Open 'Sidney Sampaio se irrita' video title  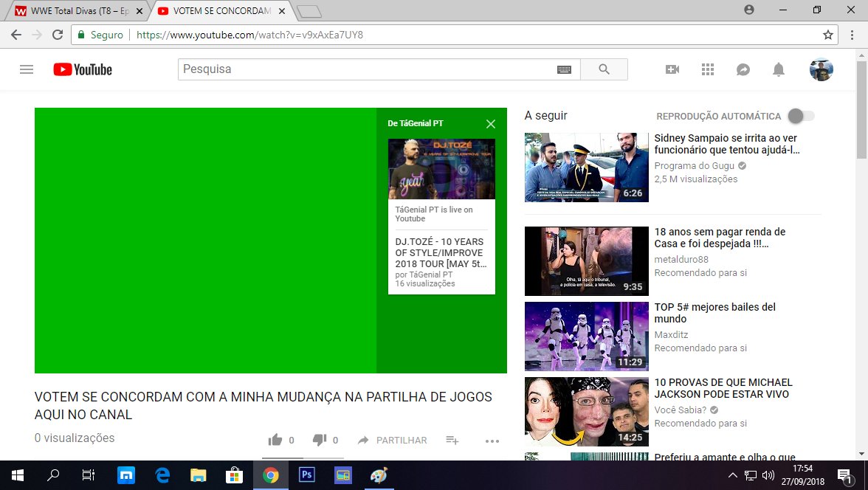[726, 144]
